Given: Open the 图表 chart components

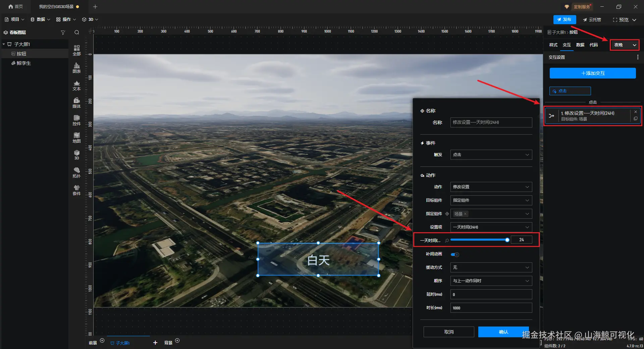Looking at the screenshot, I should click(77, 68).
